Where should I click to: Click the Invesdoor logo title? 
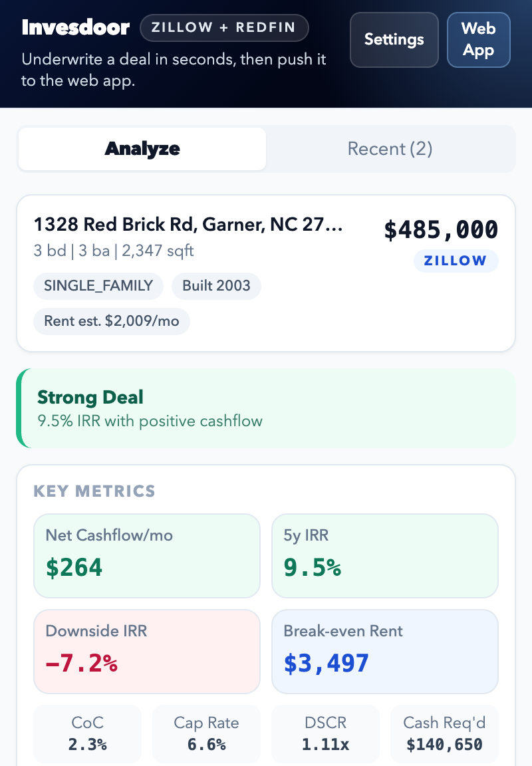(x=76, y=28)
